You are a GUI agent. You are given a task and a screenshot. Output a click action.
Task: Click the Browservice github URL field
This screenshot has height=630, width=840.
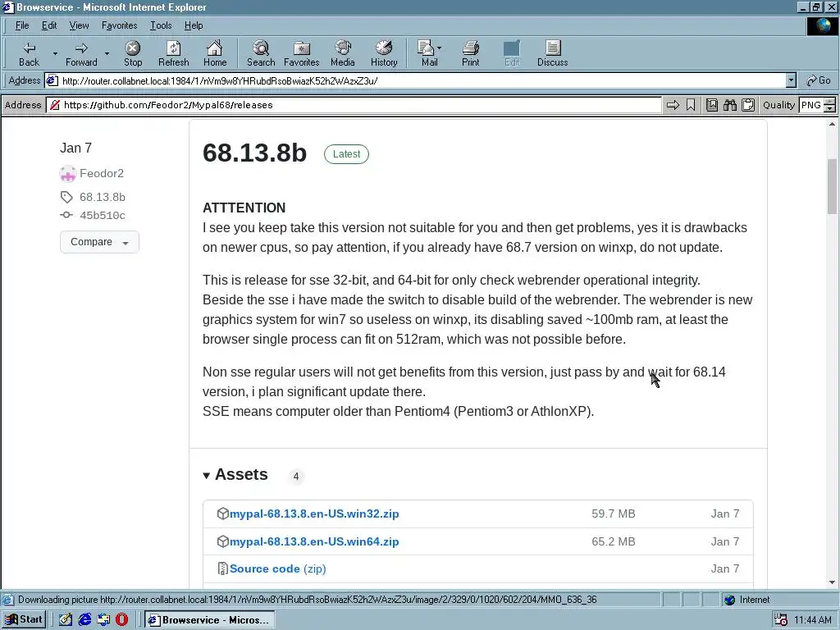[x=354, y=105]
